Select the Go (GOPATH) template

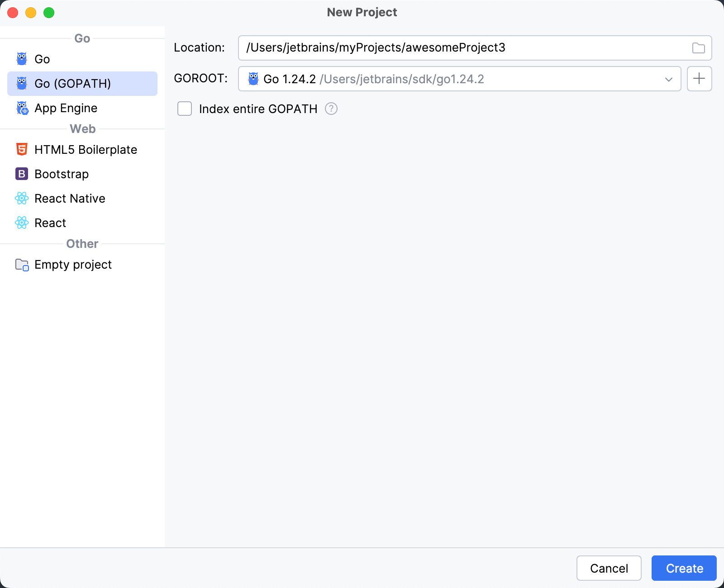72,83
